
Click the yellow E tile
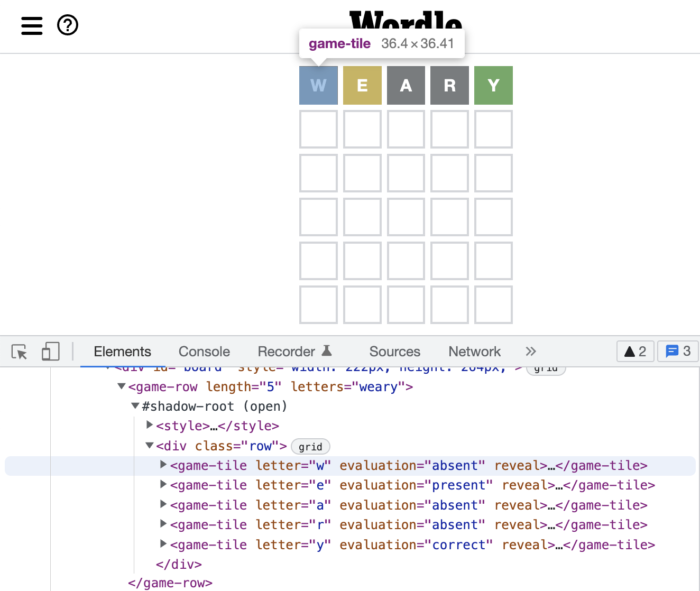pos(362,85)
